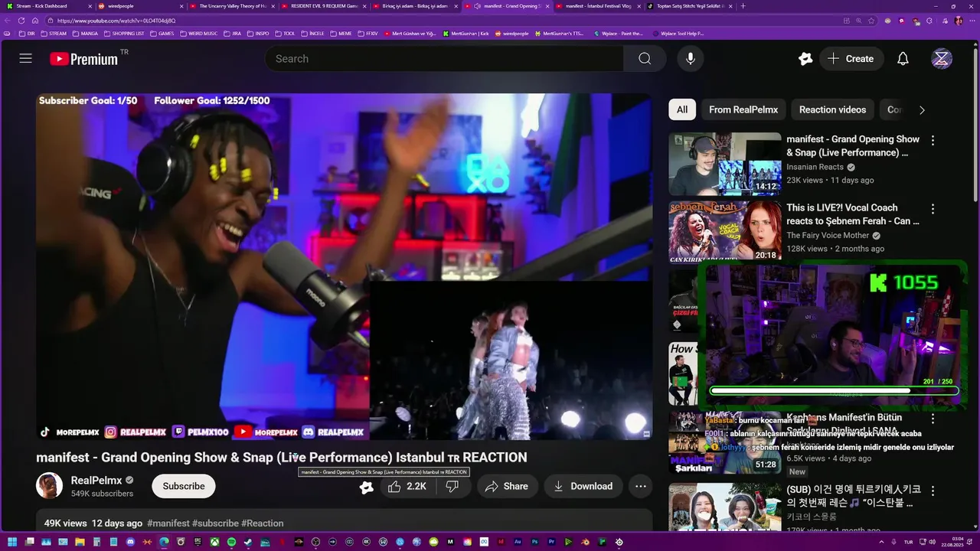Open options for Vocal Coach Şebnem Ferah video
This screenshot has width=980, height=551.
pyautogui.click(x=933, y=209)
